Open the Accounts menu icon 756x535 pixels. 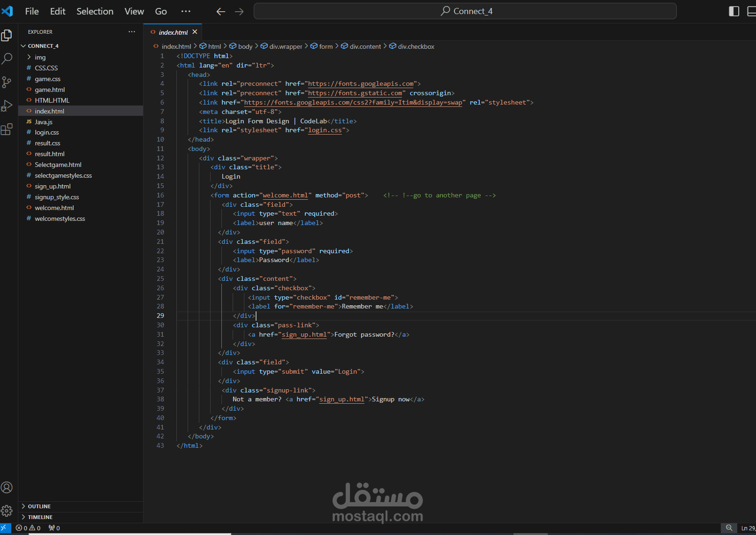coord(7,488)
